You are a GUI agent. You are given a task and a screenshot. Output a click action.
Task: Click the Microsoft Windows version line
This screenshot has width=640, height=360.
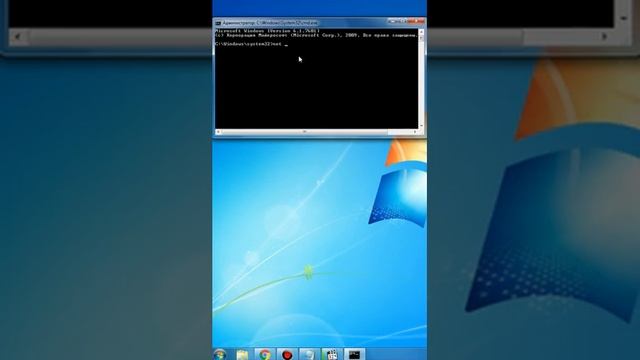pos(267,31)
